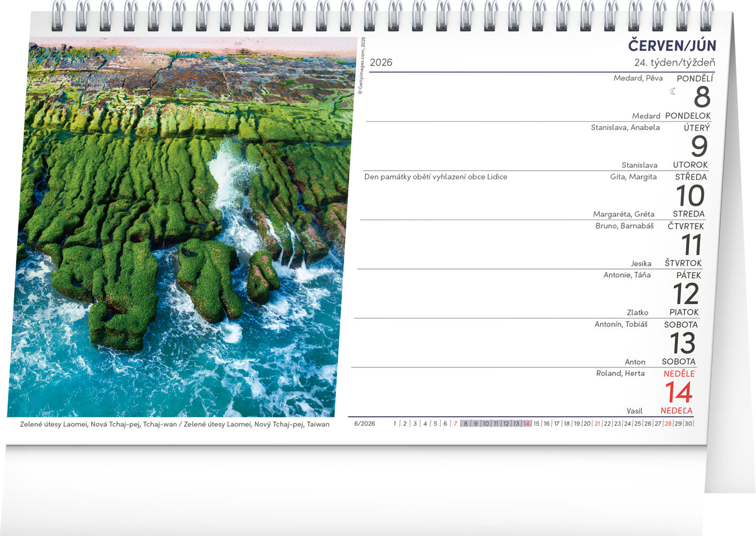Screen dimensions: 756x536
Task: Click the PÁTEK label above 12
Action: click(x=688, y=276)
